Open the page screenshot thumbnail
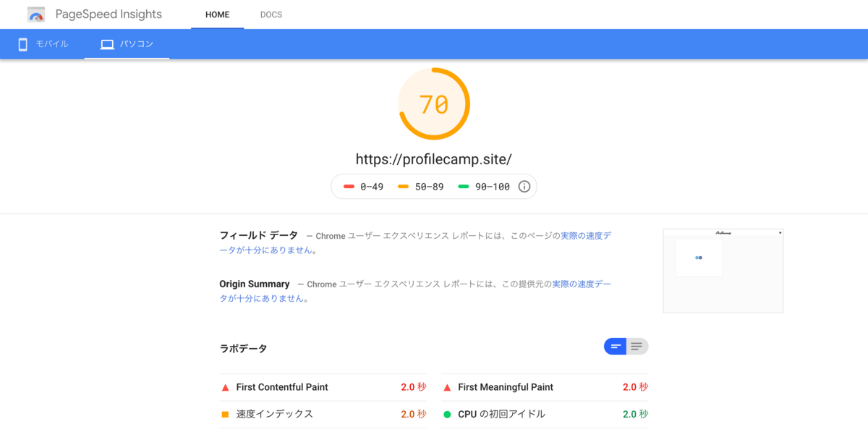The width and height of the screenshot is (868, 432). pos(723,271)
